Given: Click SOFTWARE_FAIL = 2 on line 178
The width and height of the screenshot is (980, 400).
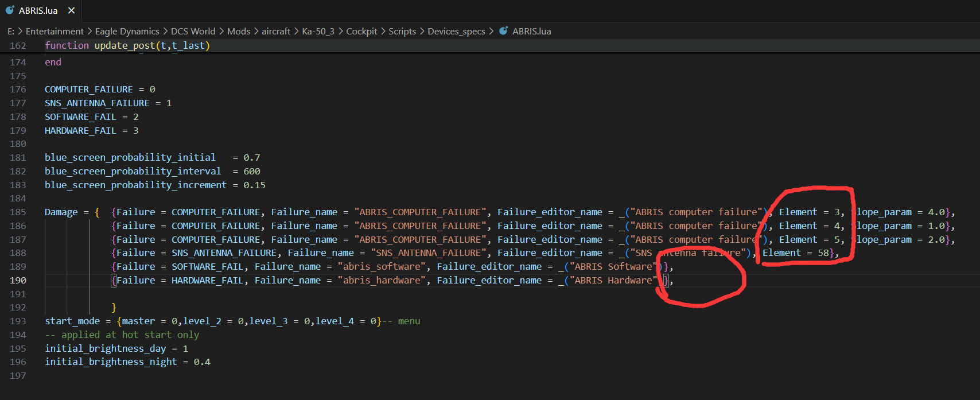Looking at the screenshot, I should [x=92, y=117].
